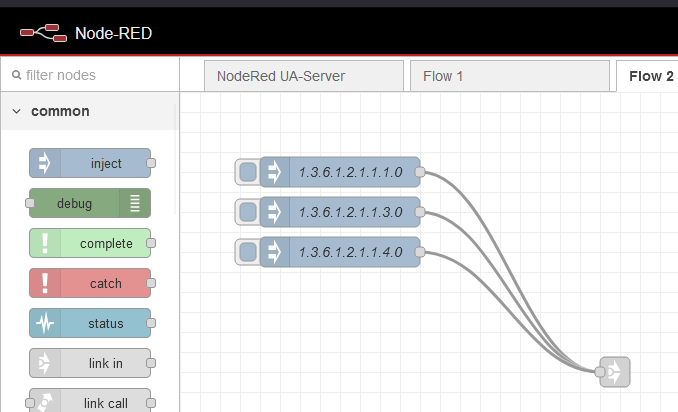
Task: Select the catch node in palette
Action: [90, 283]
